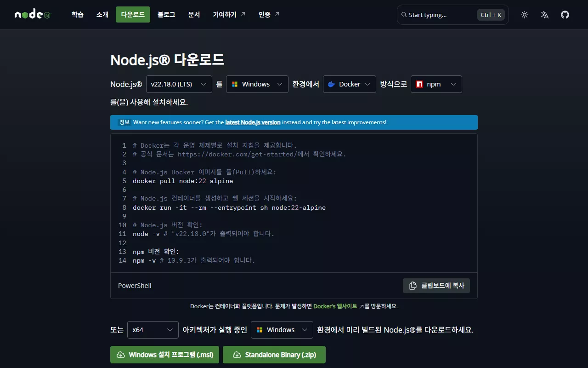Click the npm -v code line
This screenshot has width=588, height=368.
194,260
